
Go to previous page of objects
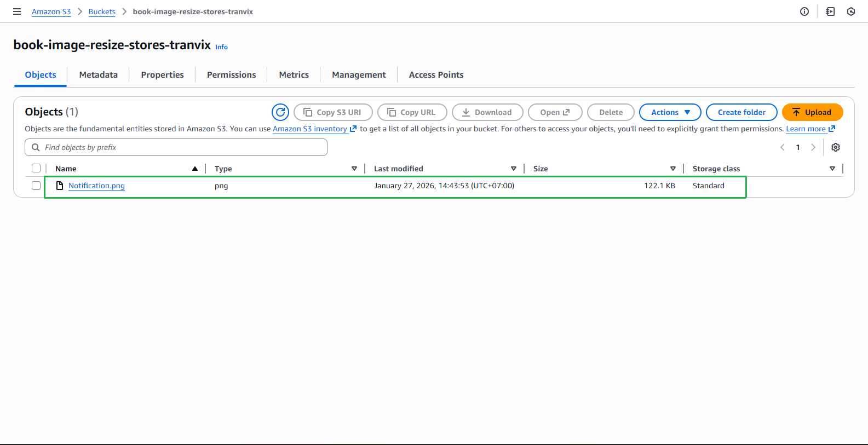click(783, 147)
